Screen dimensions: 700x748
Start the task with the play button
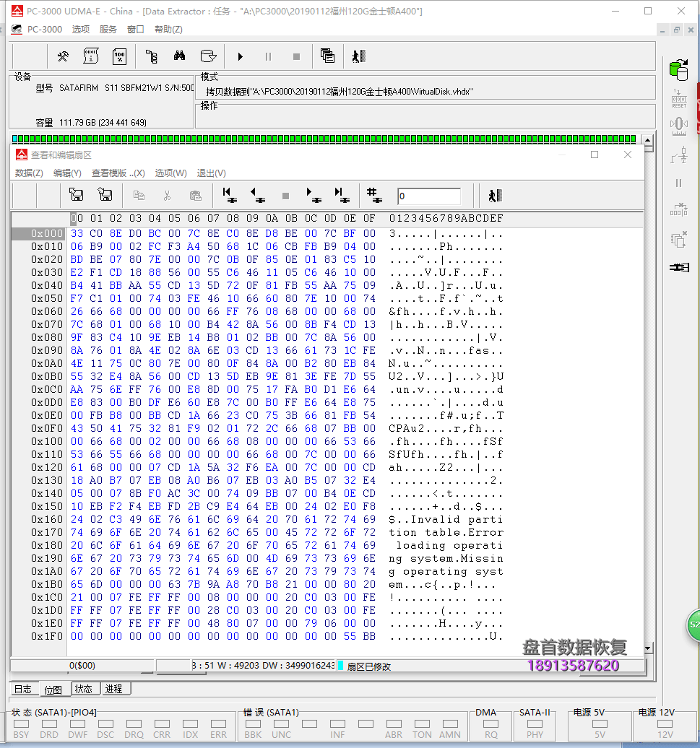coord(240,57)
